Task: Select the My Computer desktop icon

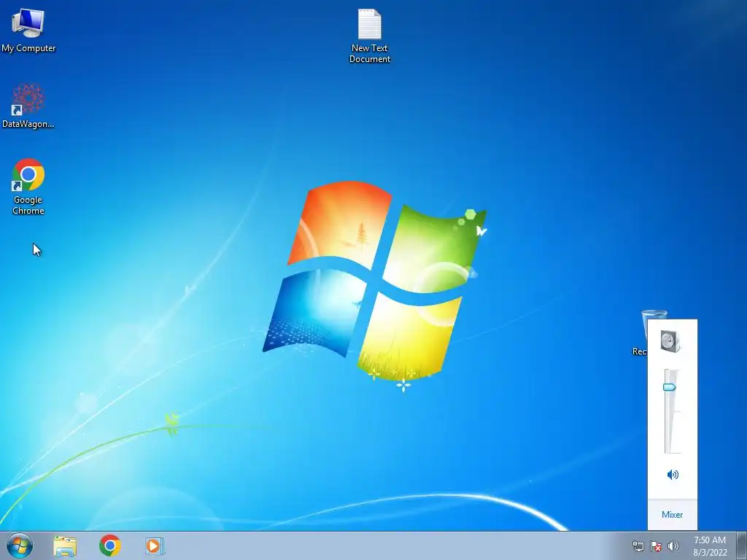Action: pos(28,29)
